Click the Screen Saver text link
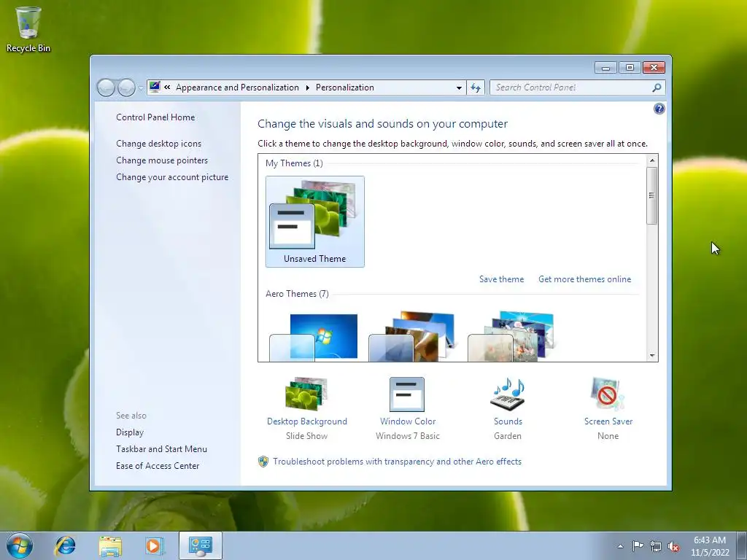 (608, 421)
